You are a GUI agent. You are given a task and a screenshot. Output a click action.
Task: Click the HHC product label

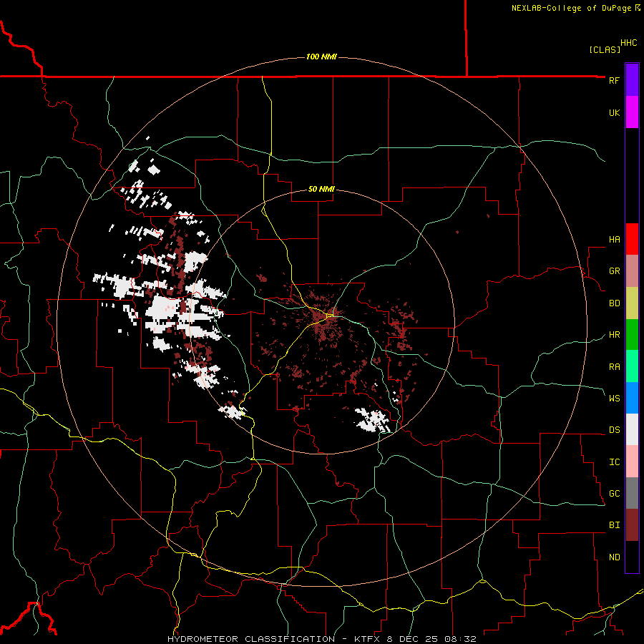point(628,43)
